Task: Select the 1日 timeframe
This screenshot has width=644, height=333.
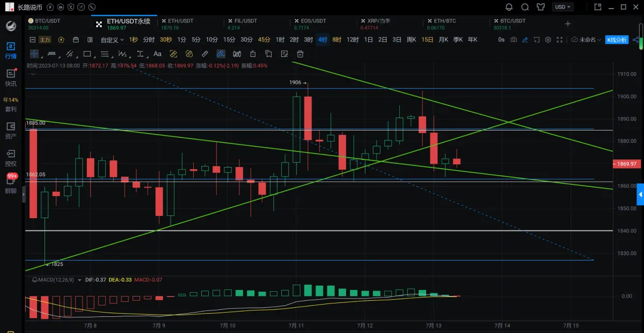Action: 368,40
